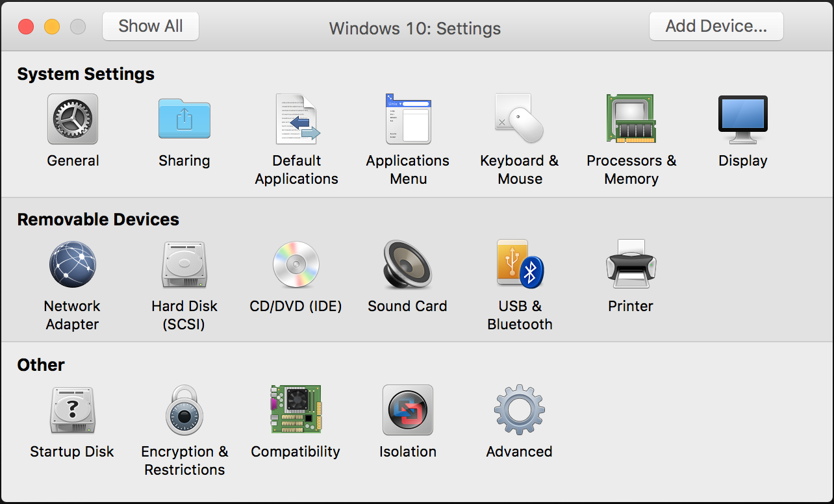Open the Applications Menu settings
The height and width of the screenshot is (504, 834).
point(408,119)
